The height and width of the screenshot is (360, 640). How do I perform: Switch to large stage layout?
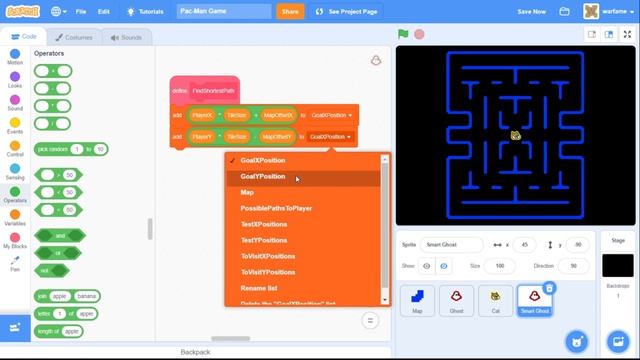609,34
